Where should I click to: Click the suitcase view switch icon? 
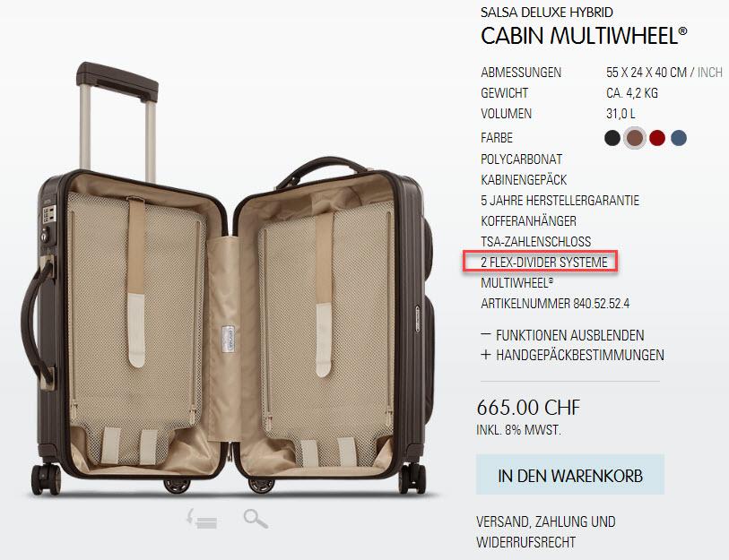[x=202, y=519]
